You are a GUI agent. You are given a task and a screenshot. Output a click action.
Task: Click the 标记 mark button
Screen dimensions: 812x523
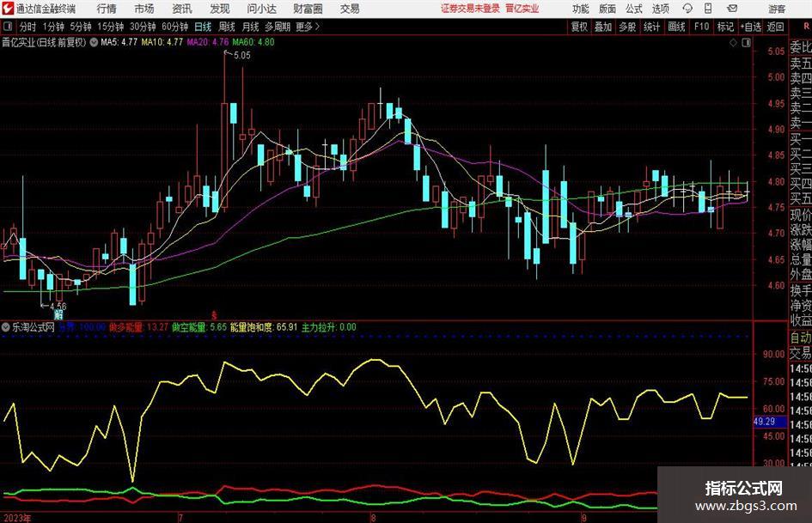click(x=725, y=27)
